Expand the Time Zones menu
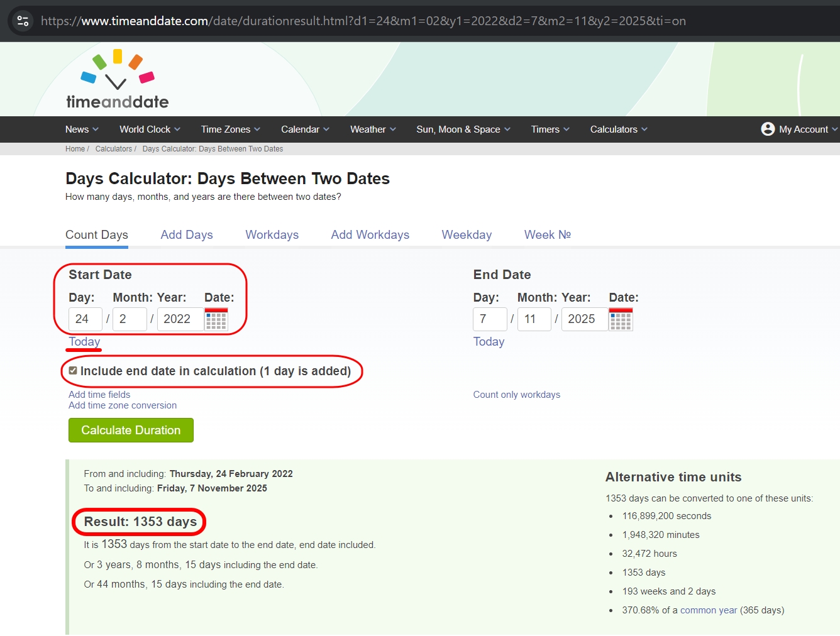 pos(230,129)
